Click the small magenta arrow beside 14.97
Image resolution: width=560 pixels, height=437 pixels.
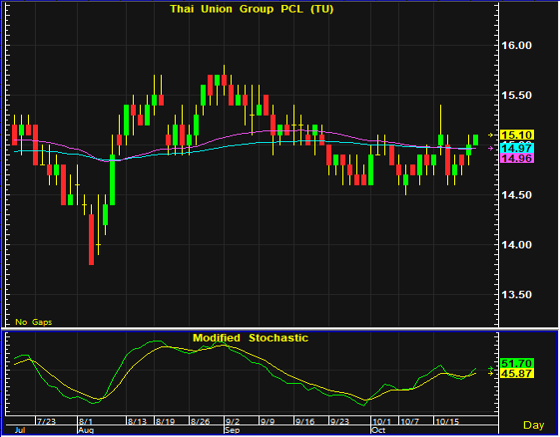tap(491, 148)
